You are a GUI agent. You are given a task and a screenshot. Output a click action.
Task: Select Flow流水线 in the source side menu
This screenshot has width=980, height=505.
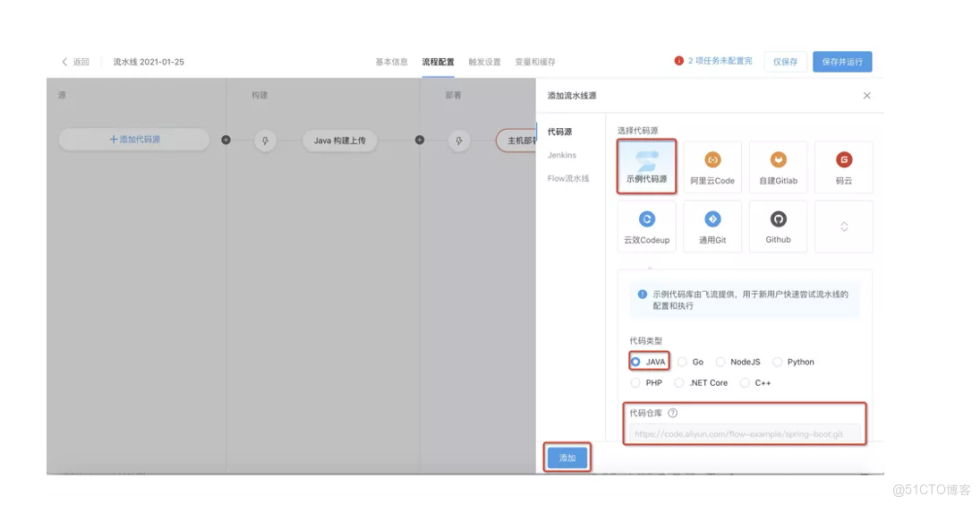pyautogui.click(x=568, y=178)
